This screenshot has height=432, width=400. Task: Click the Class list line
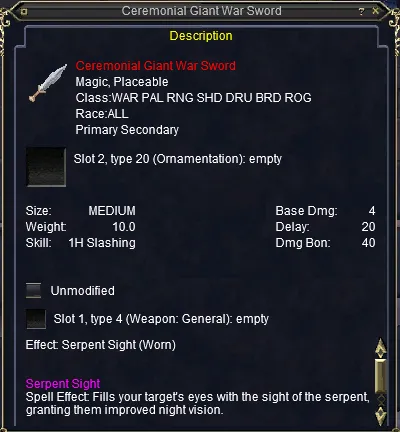tap(194, 98)
